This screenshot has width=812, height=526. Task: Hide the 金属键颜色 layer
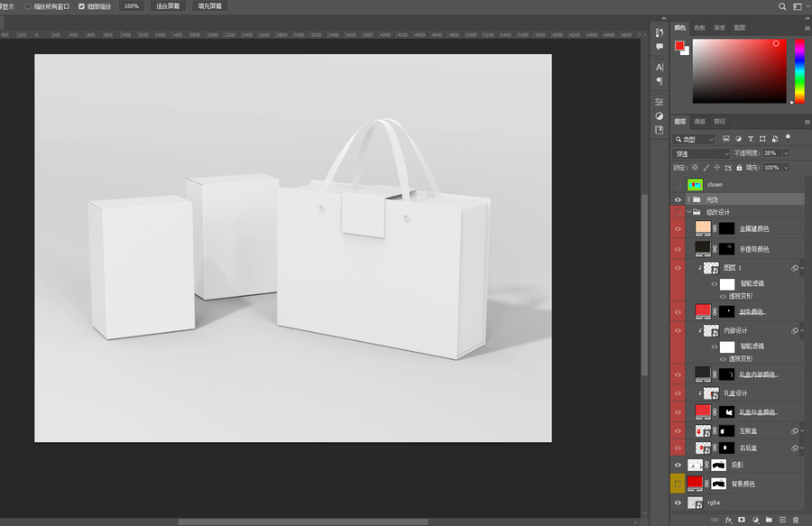(x=678, y=228)
